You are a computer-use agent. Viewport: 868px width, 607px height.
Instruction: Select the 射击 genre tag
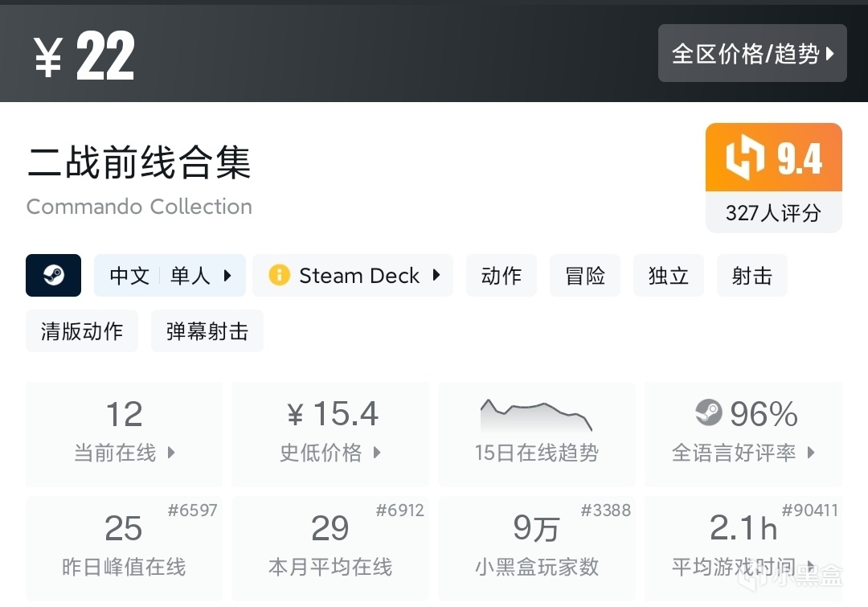751,276
